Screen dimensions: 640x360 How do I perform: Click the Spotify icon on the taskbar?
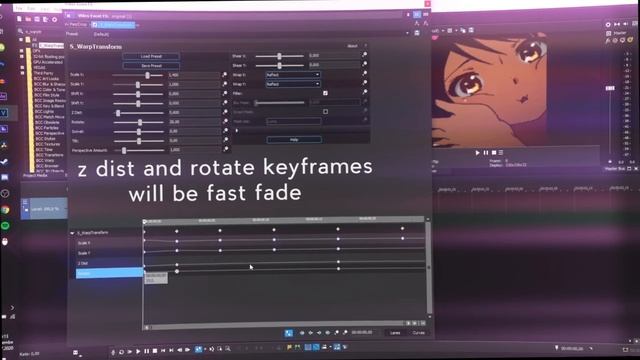click(x=5, y=226)
